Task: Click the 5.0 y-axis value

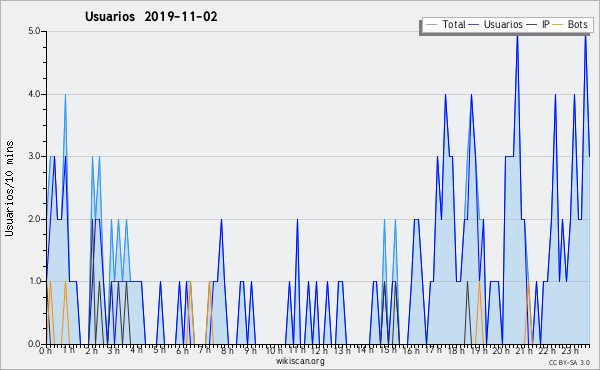Action: click(x=34, y=31)
